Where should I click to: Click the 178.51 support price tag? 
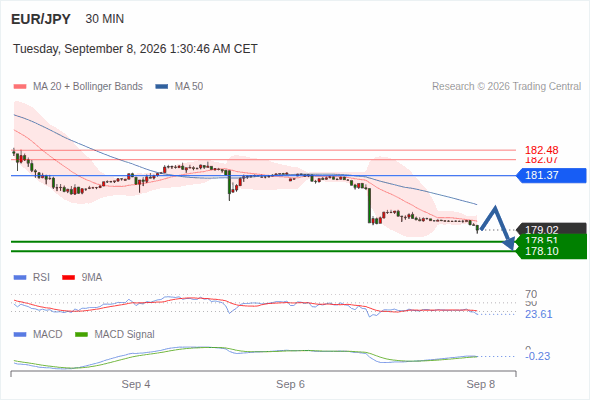coord(552,239)
